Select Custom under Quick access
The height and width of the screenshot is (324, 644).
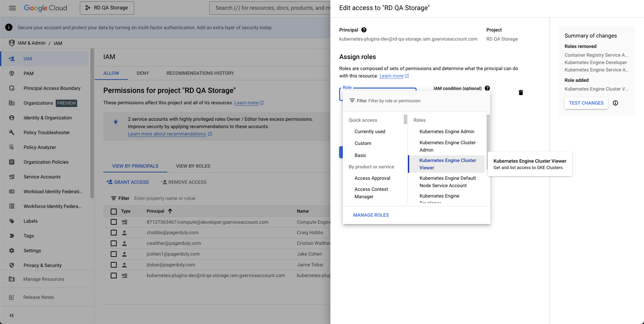point(363,143)
